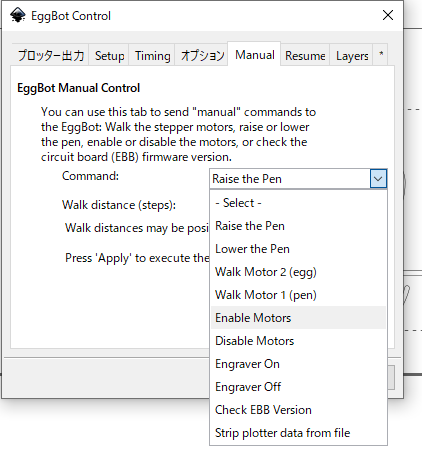The width and height of the screenshot is (422, 456).
Task: Close the EggBot Control dialog
Action: pos(388,15)
